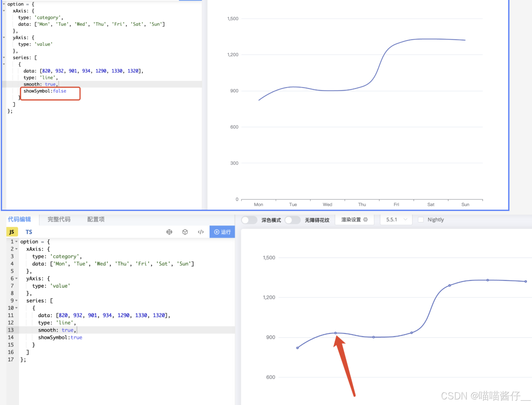Screen dimensions: 532x405
Task: Click the 'Mon' axis label in upper chart
Action: pyautogui.click(x=259, y=204)
